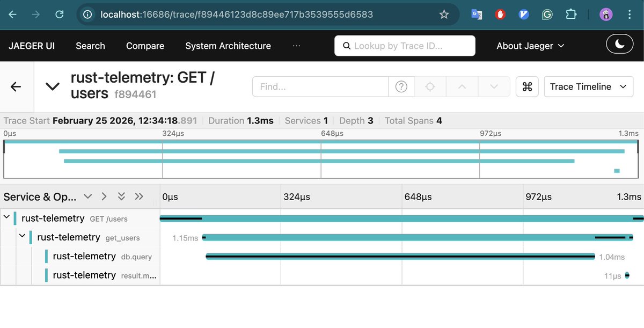Click GET /users span timeline bar
Viewport: 644px width, 328px height.
click(x=401, y=218)
